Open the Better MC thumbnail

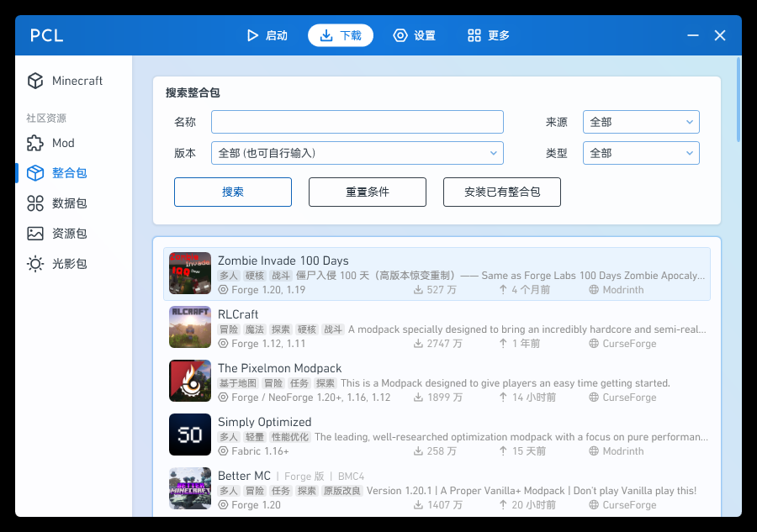tap(190, 488)
